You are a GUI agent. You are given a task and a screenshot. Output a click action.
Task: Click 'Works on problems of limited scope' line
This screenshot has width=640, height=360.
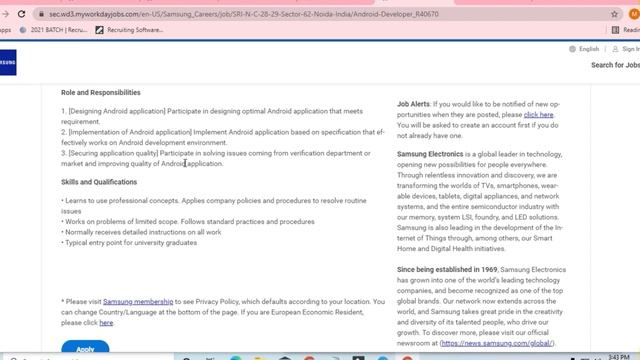[x=188, y=222]
